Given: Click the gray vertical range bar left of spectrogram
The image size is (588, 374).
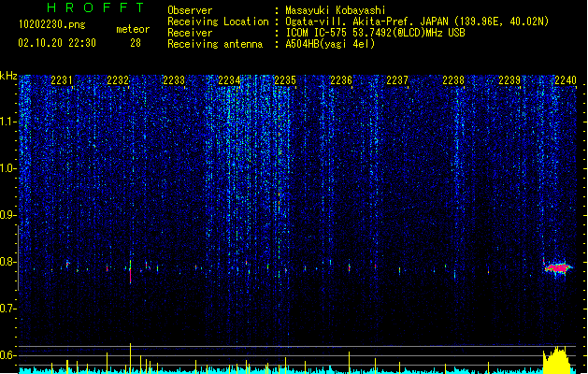Looking at the screenshot, I should 18,258.
